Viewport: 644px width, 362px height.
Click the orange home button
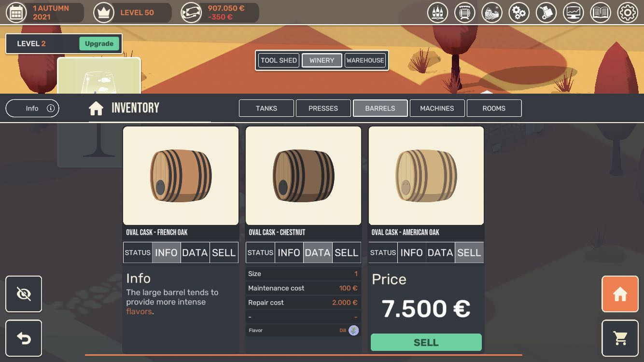[x=620, y=294]
